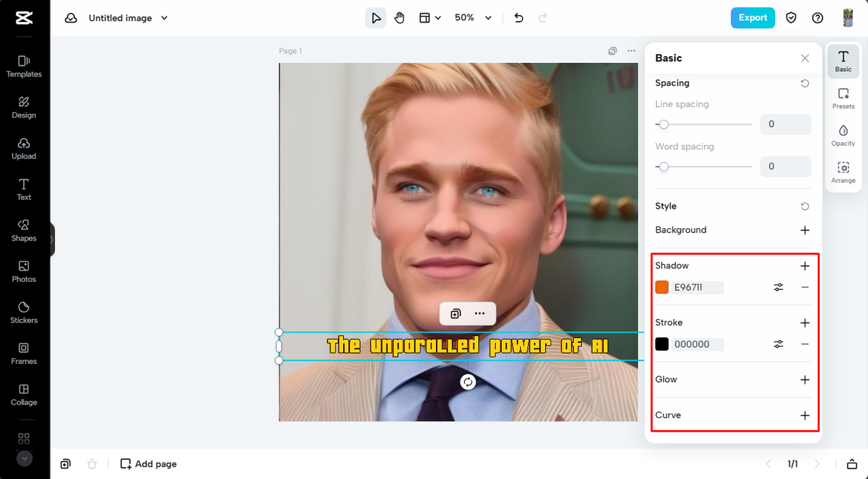Duplicate page icon above canvas
The width and height of the screenshot is (868, 479).
point(612,51)
